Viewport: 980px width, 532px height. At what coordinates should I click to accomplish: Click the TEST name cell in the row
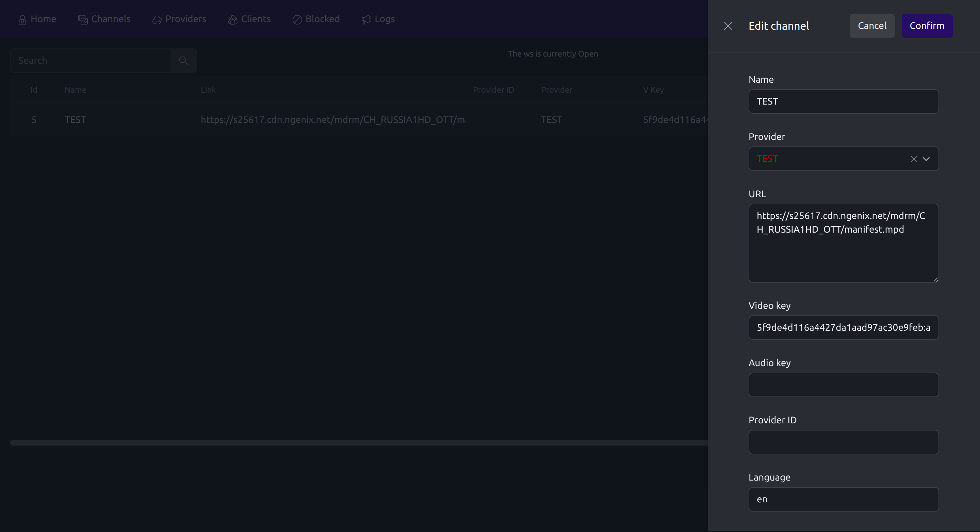[75, 120]
